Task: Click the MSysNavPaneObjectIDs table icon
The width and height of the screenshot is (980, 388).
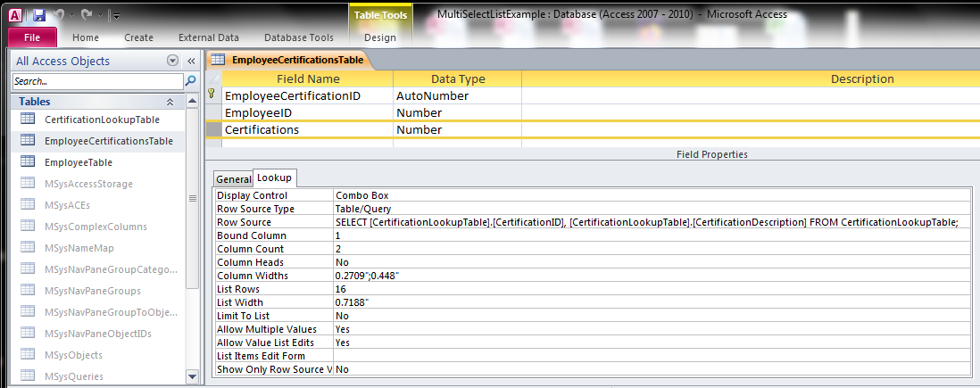Action: [x=28, y=333]
